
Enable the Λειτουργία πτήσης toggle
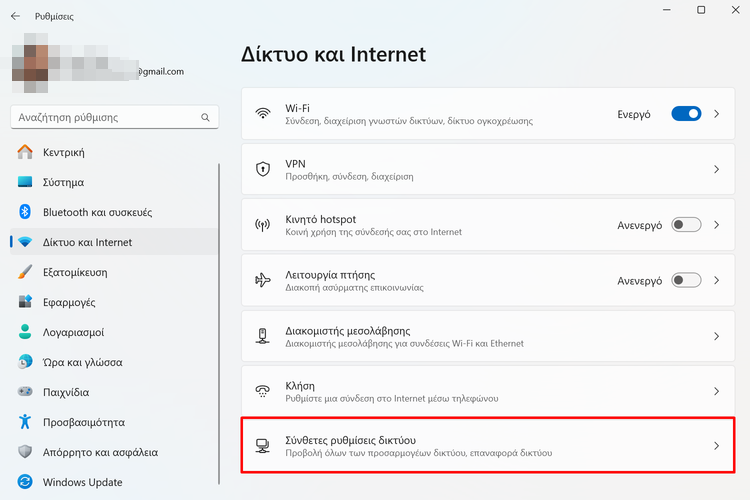686,281
